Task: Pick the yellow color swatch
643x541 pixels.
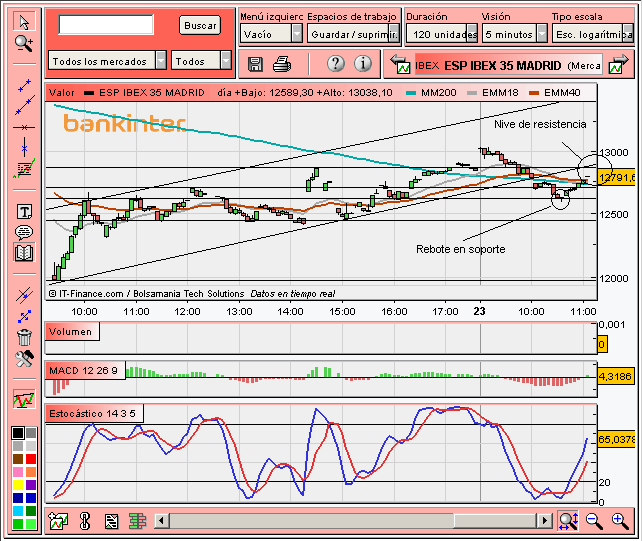Action: pyautogui.click(x=18, y=485)
